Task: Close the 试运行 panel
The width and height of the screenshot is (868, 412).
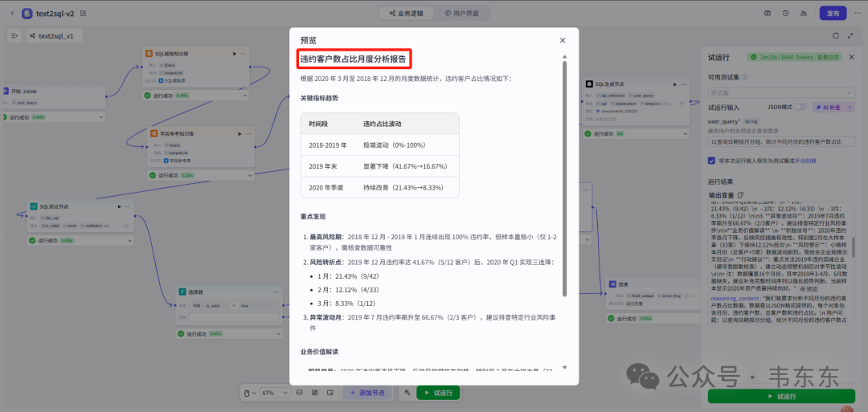Action: (x=851, y=57)
